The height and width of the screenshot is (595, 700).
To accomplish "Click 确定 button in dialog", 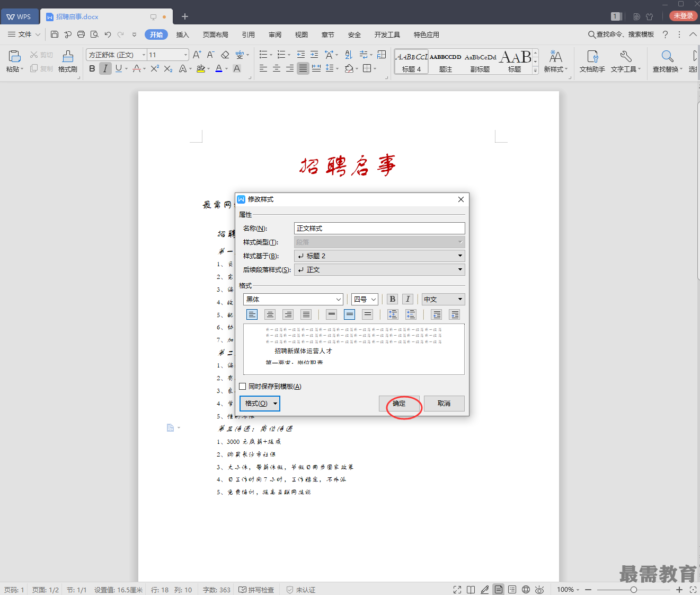I will [399, 404].
